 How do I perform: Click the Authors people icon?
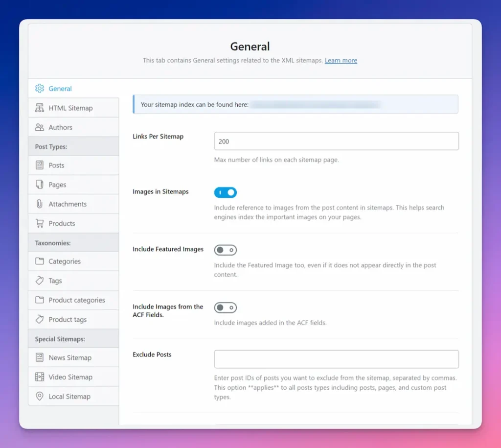(x=40, y=127)
